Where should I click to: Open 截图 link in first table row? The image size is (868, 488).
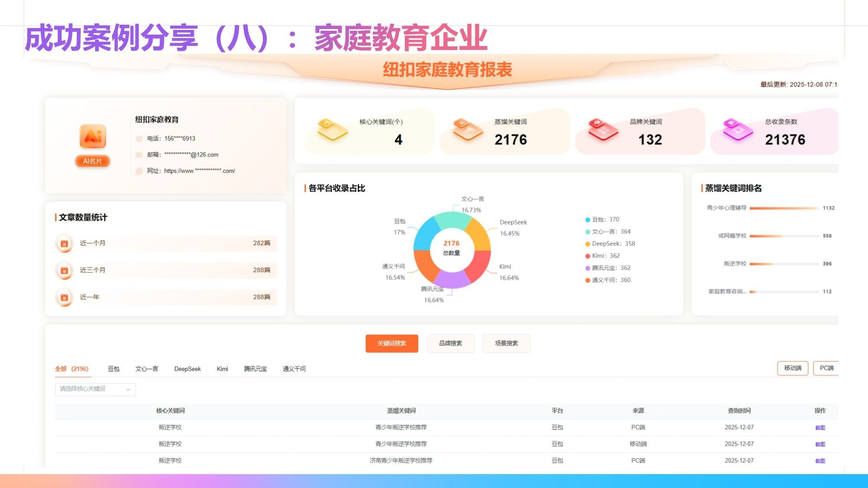820,428
